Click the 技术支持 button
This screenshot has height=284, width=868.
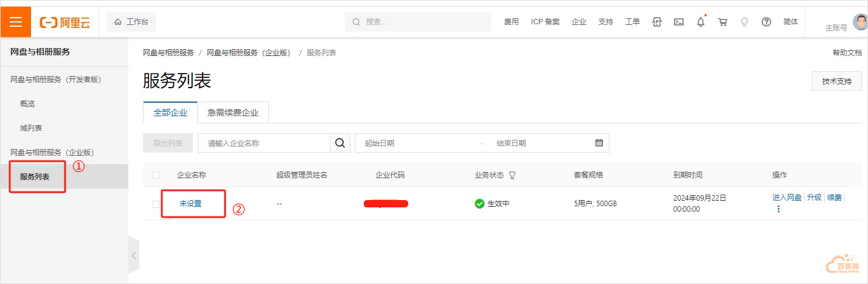(837, 81)
